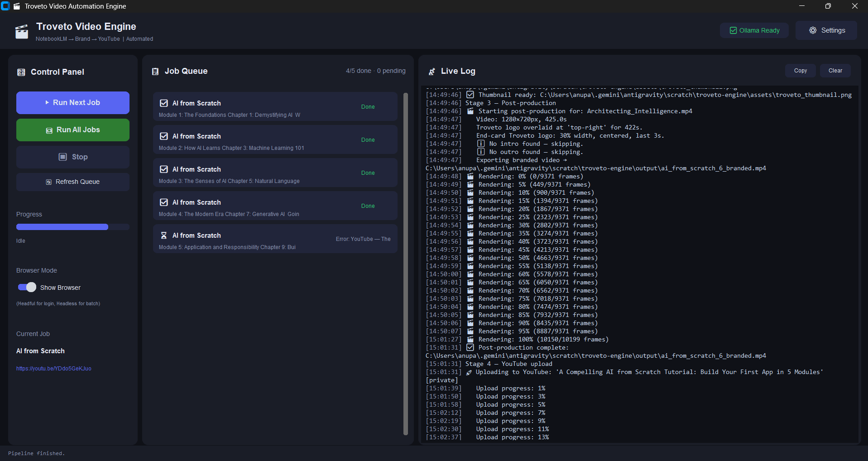
Task: Click the done checkbox on Module 3 job
Action: pos(164,169)
